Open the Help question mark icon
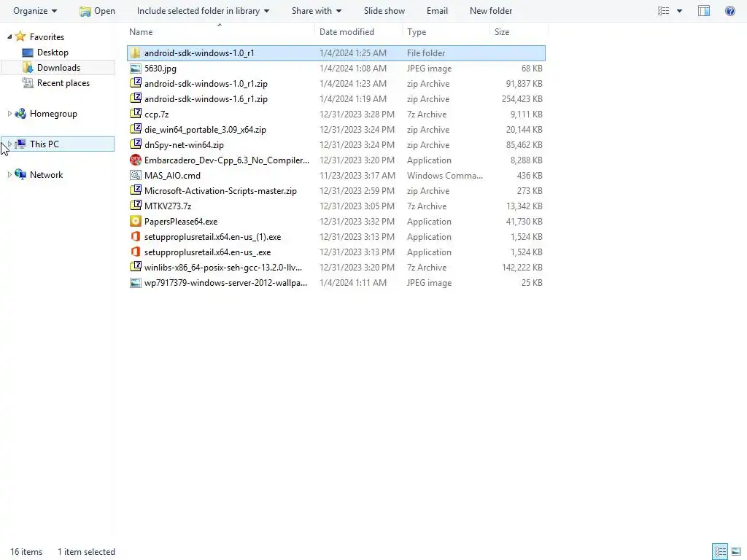This screenshot has height=560, width=747. (729, 10)
